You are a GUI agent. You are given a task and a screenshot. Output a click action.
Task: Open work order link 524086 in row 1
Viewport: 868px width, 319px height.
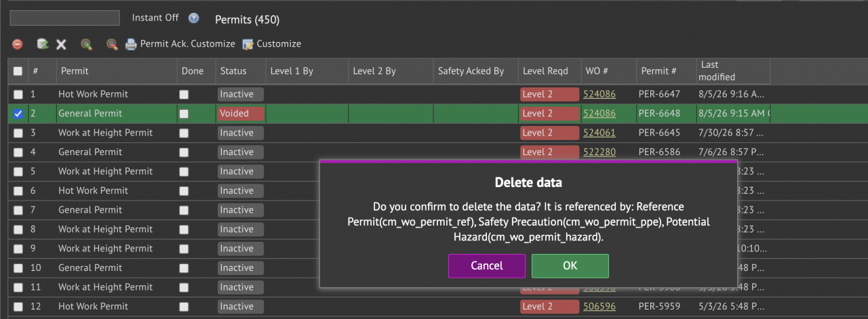tap(599, 94)
